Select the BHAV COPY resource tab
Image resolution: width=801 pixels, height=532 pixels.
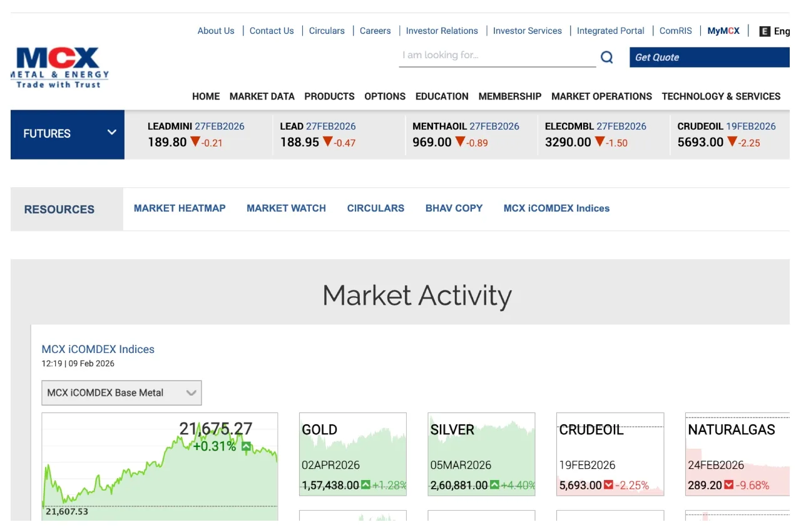click(x=454, y=208)
